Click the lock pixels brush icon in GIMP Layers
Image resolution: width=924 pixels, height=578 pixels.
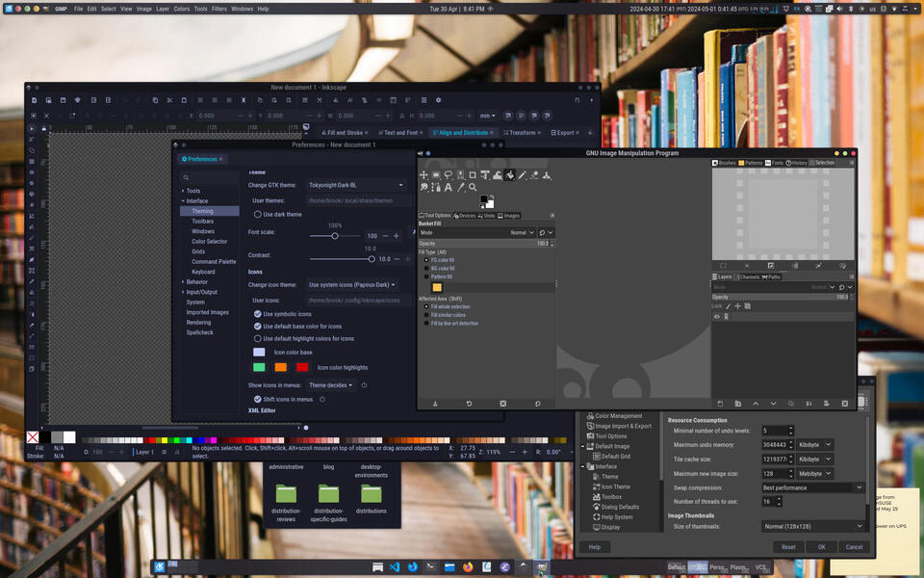729,306
